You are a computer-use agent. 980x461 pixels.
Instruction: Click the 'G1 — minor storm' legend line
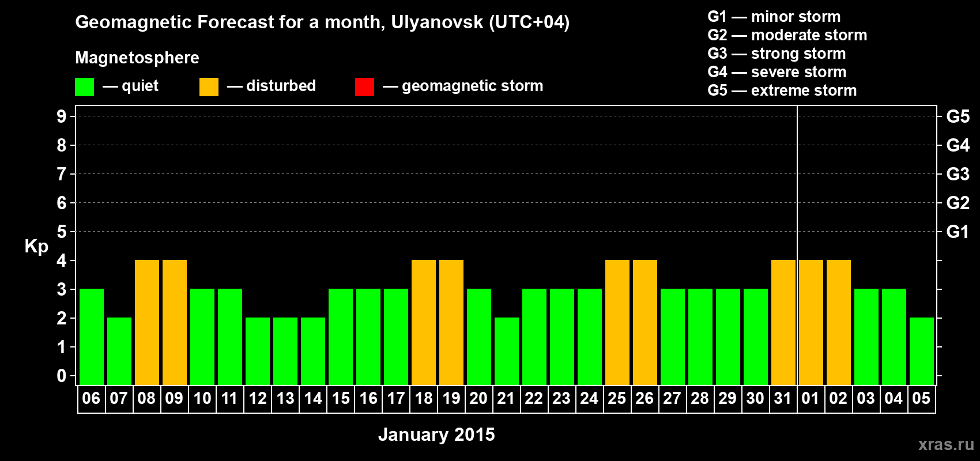pos(774,17)
